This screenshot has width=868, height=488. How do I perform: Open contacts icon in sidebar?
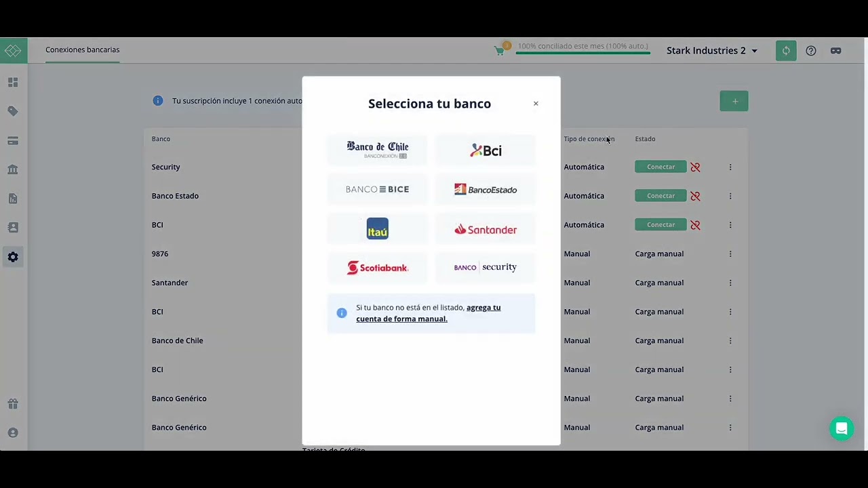coord(13,228)
